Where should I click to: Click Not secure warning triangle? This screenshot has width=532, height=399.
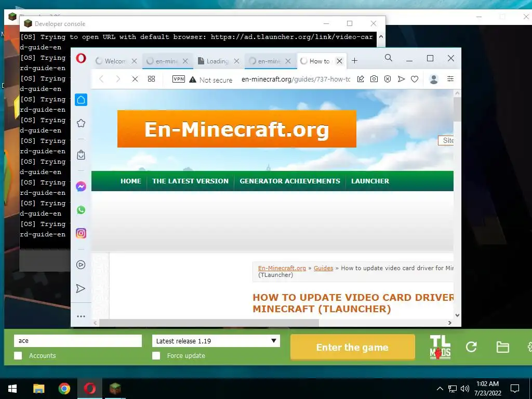(x=193, y=79)
